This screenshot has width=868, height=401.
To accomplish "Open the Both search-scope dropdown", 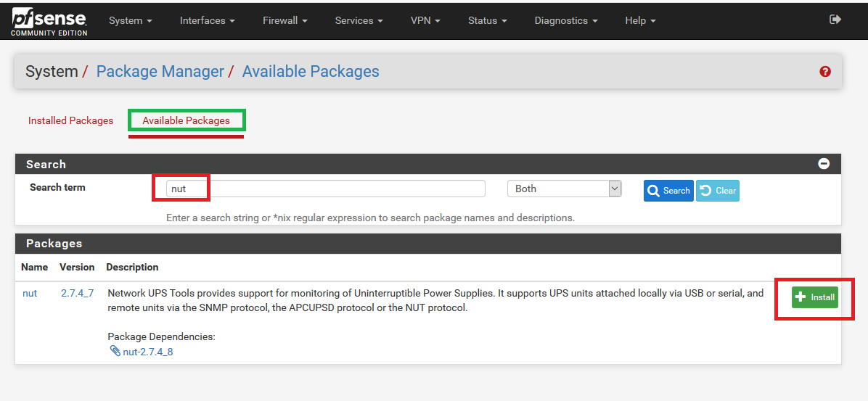I will 564,189.
